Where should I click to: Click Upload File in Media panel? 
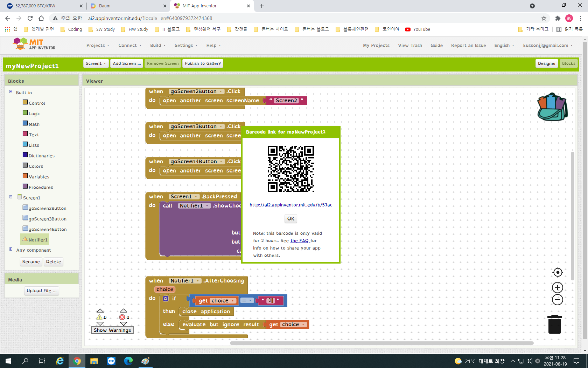(42, 291)
